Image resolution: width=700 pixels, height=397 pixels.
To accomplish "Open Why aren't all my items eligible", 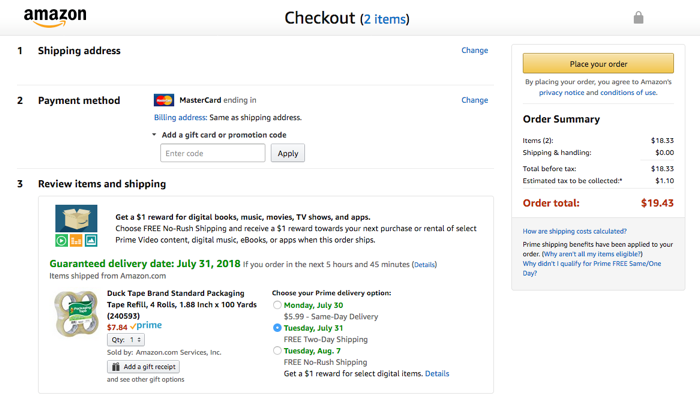I will coord(592,254).
